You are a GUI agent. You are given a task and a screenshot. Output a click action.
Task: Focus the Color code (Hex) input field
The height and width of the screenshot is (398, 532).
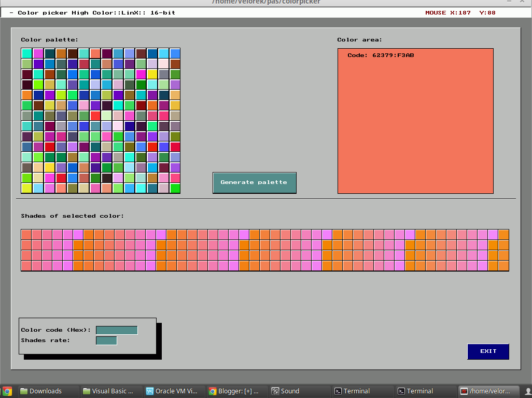point(117,330)
